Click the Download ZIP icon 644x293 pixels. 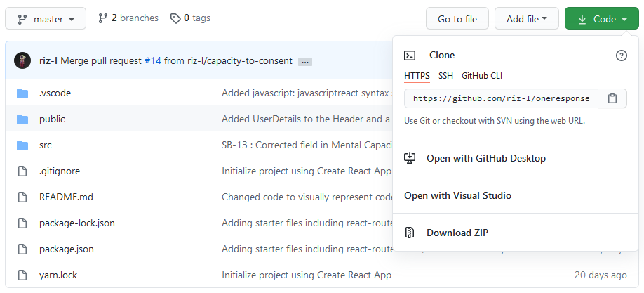(x=410, y=233)
